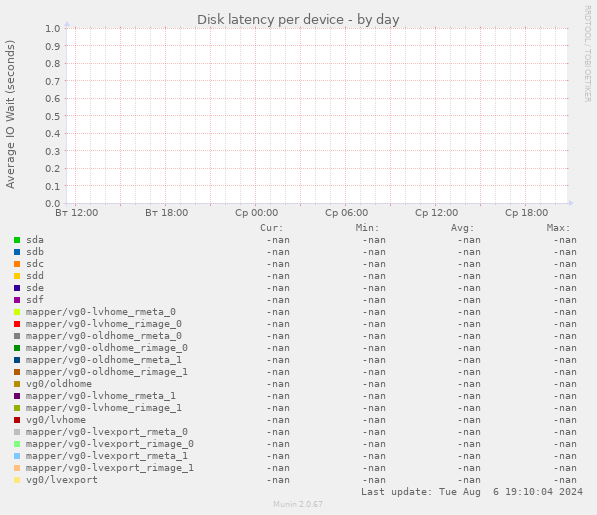Click the dark red vg0/lvhome legend swatch
The width and height of the screenshot is (597, 515).
tap(17, 420)
